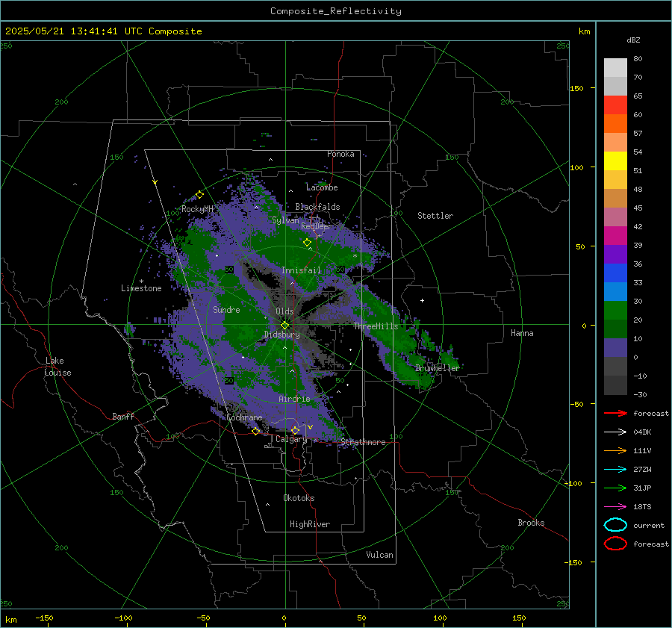Pick the red swatch between 65 and 60
The height and width of the screenshot is (628, 672).
(615, 105)
